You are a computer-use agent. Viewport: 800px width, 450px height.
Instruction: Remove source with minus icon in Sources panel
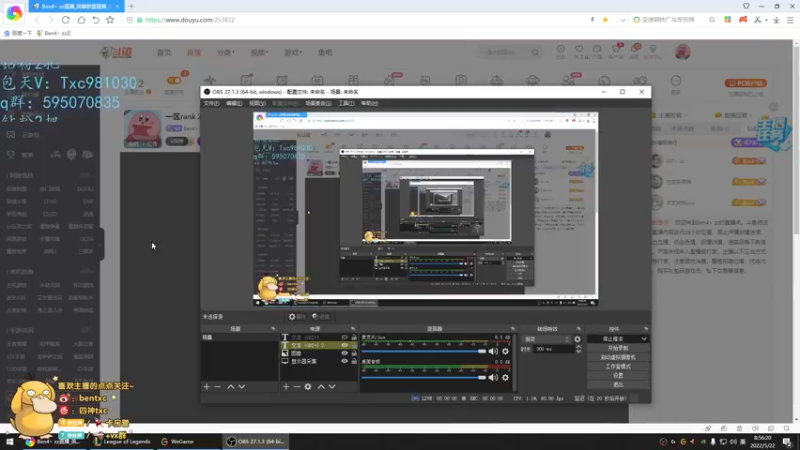pos(296,387)
